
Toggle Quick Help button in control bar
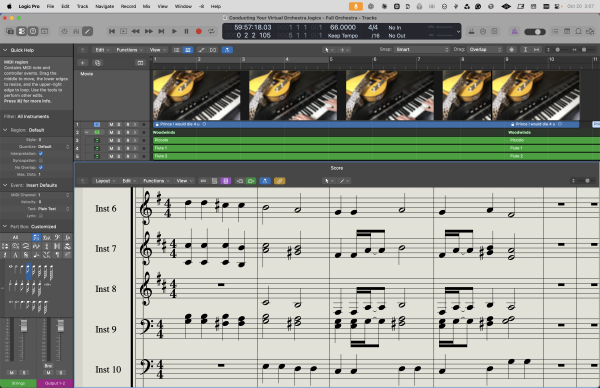pos(33,31)
